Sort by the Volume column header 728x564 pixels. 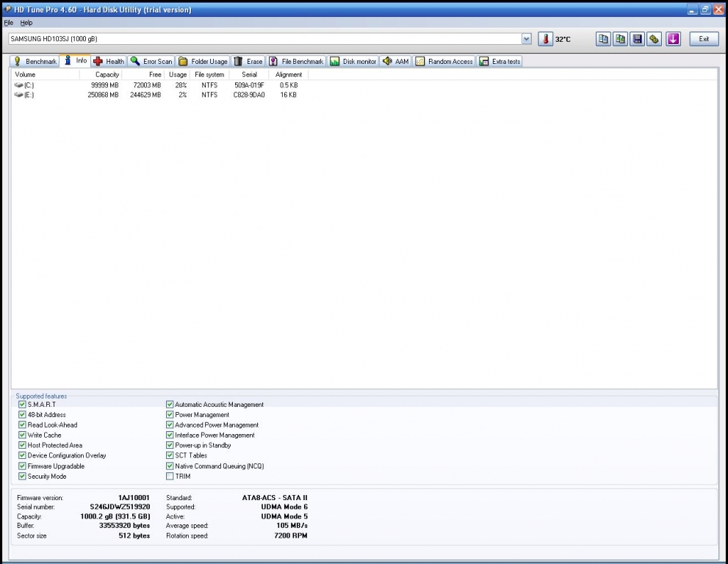(x=46, y=74)
